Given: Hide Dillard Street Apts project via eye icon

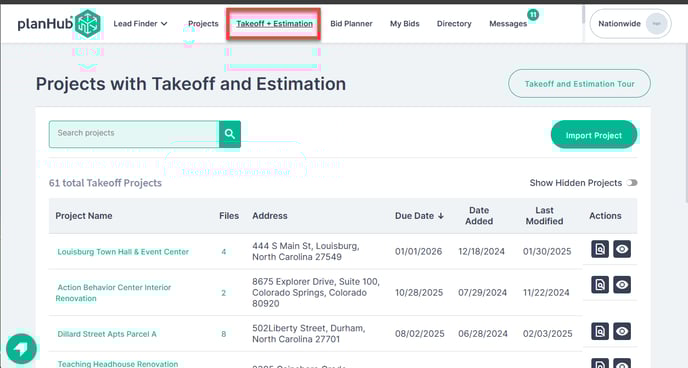Looking at the screenshot, I should click(622, 331).
